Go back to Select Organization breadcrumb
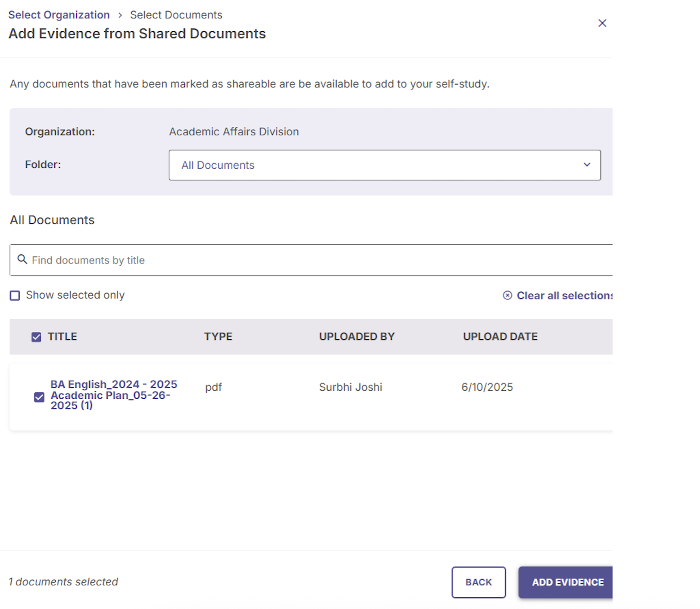Viewport: 700px width, 609px height. [x=59, y=15]
